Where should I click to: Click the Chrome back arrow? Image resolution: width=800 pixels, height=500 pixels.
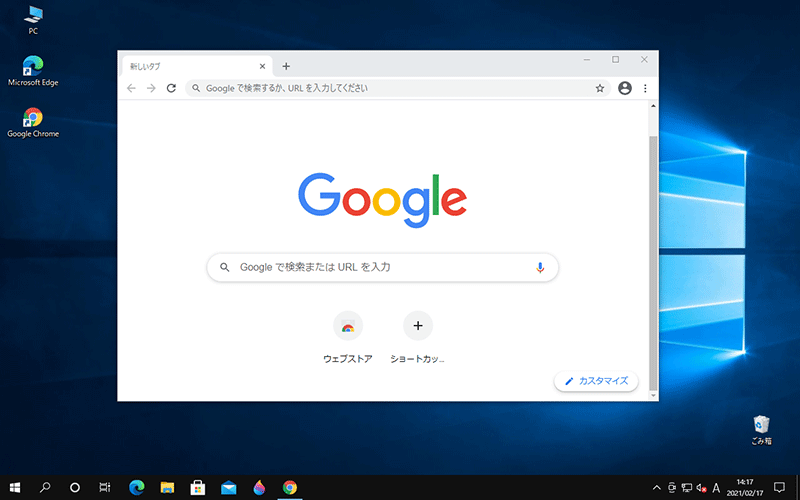coord(132,88)
